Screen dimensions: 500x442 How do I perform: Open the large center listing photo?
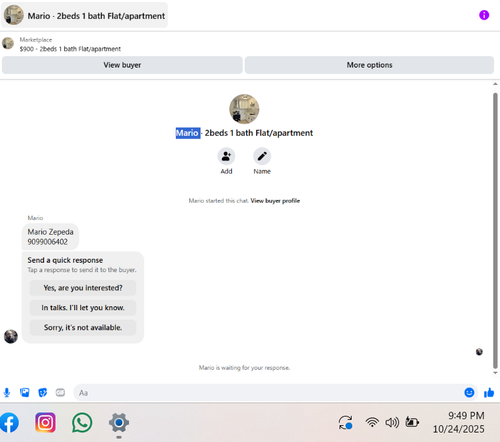coord(244,109)
